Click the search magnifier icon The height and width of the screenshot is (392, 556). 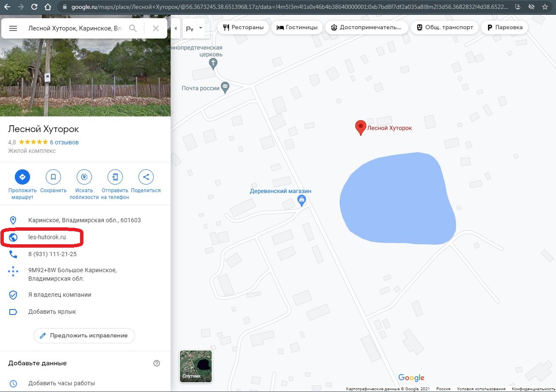click(133, 28)
